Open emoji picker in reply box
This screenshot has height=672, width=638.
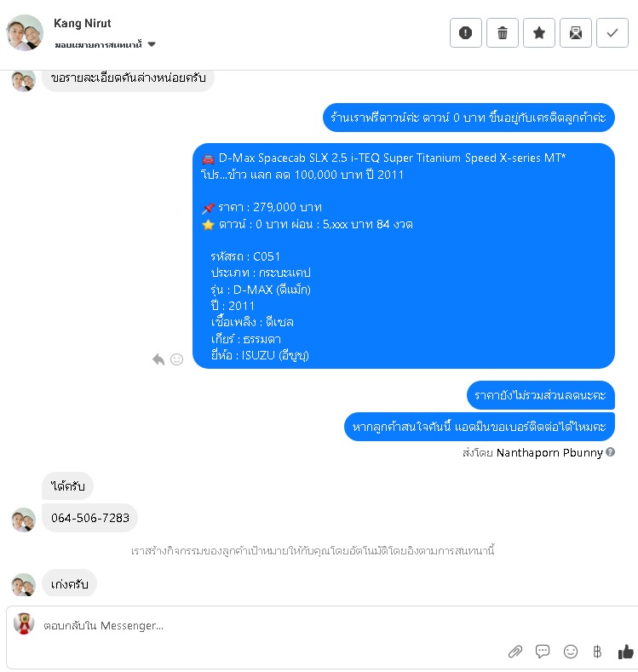coord(571,652)
